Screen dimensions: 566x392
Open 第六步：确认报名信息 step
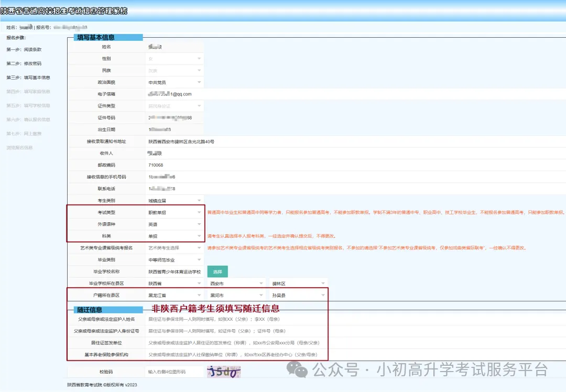pos(28,119)
